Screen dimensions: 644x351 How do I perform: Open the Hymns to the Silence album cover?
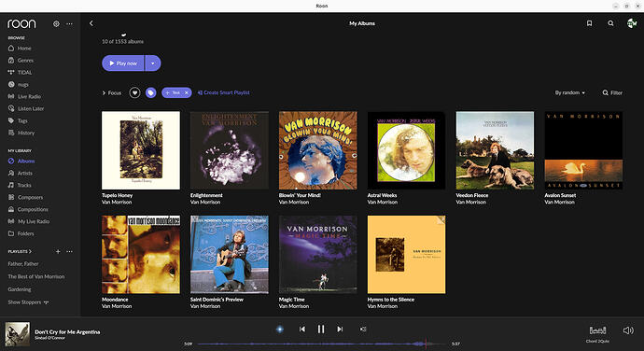click(x=407, y=255)
